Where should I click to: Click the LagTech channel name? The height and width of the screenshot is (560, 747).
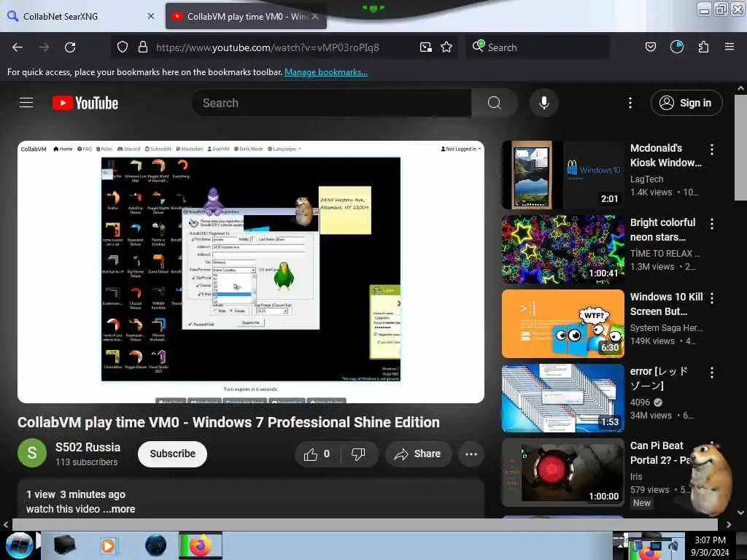pos(646,179)
